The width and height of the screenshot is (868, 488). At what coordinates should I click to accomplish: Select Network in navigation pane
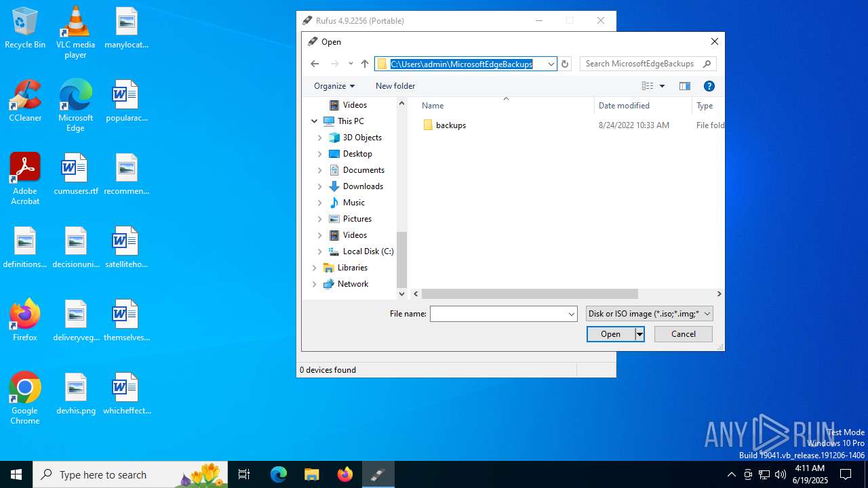[x=353, y=284]
